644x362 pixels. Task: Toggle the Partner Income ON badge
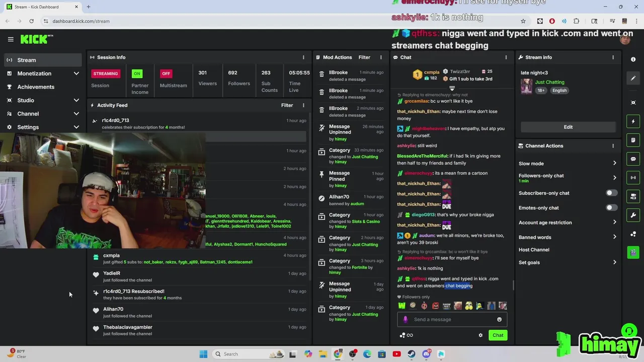click(137, 73)
